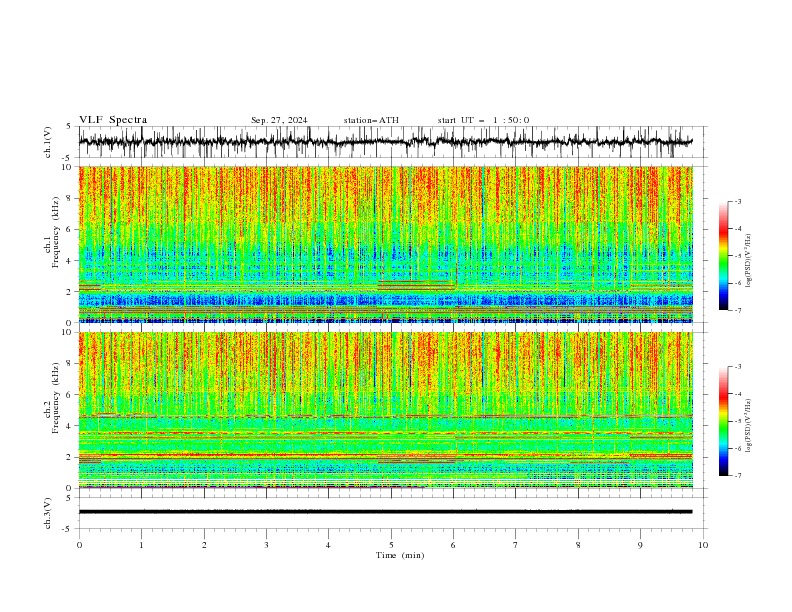Click time axis tick label "3"
Screen dimensions: 792x612
point(266,545)
